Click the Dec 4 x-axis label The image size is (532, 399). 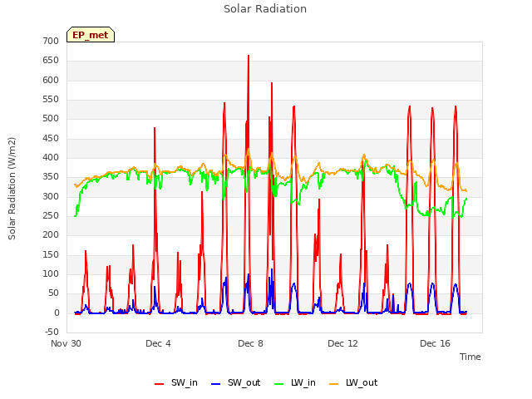[158, 343]
